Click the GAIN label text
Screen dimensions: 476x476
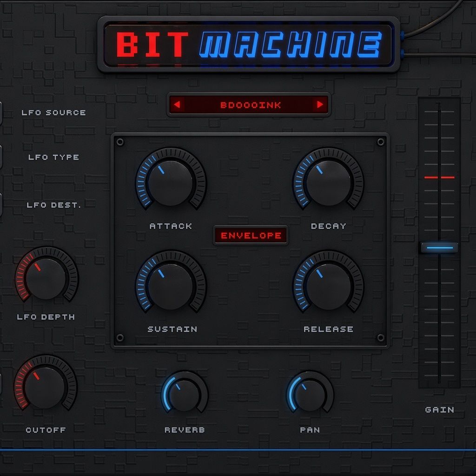pyautogui.click(x=440, y=410)
